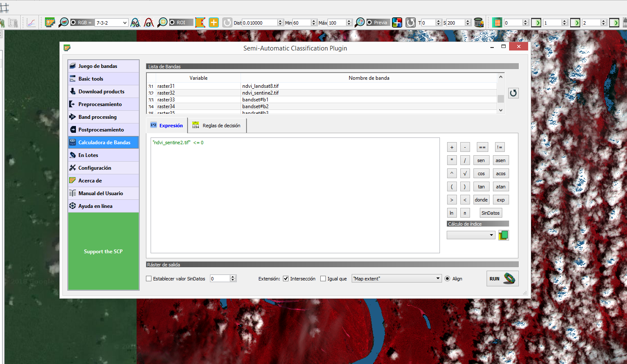Select the ndvi_landsat8.tif row
The height and width of the screenshot is (364, 627).
click(x=322, y=86)
